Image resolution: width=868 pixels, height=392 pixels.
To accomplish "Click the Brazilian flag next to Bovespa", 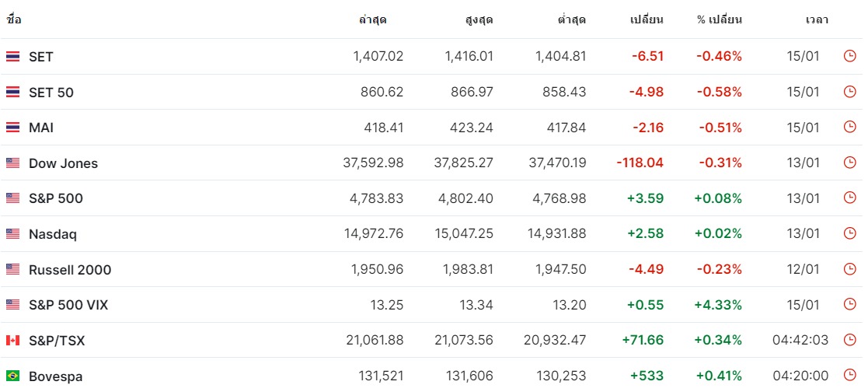I will click(x=12, y=376).
